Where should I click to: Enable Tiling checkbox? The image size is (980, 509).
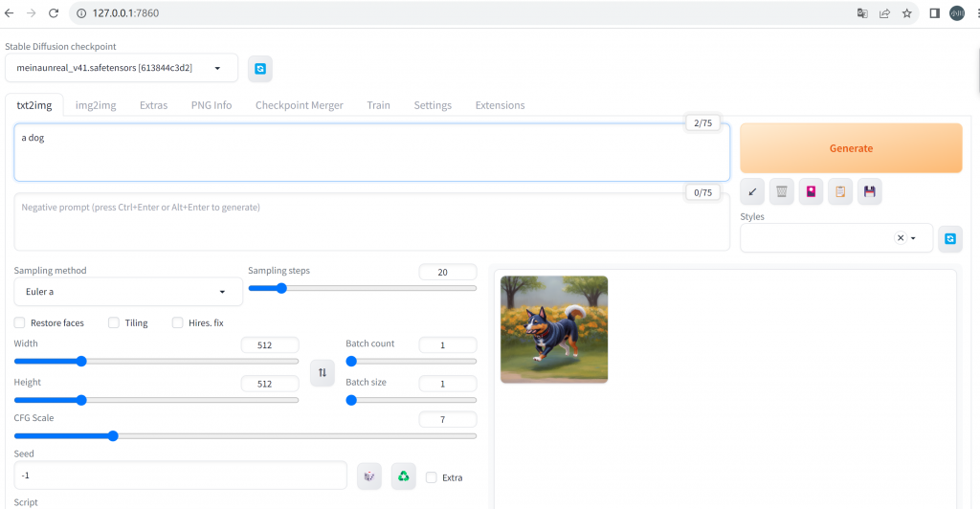coord(113,322)
